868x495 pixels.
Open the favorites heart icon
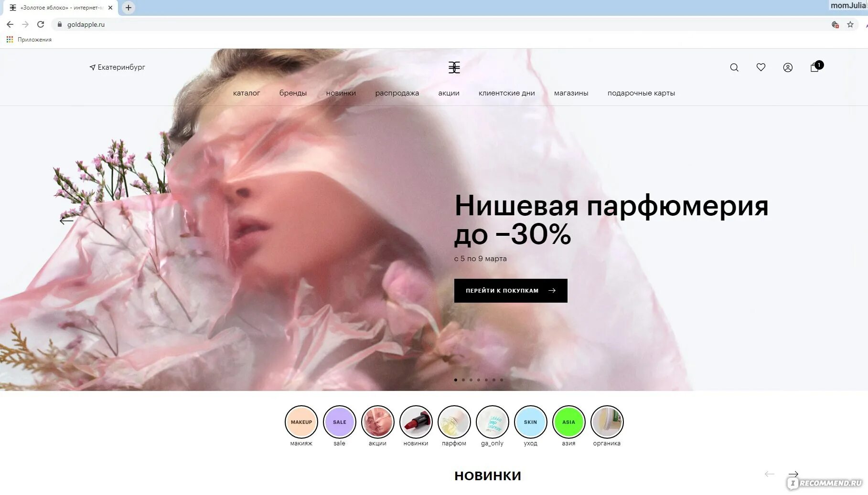(761, 67)
